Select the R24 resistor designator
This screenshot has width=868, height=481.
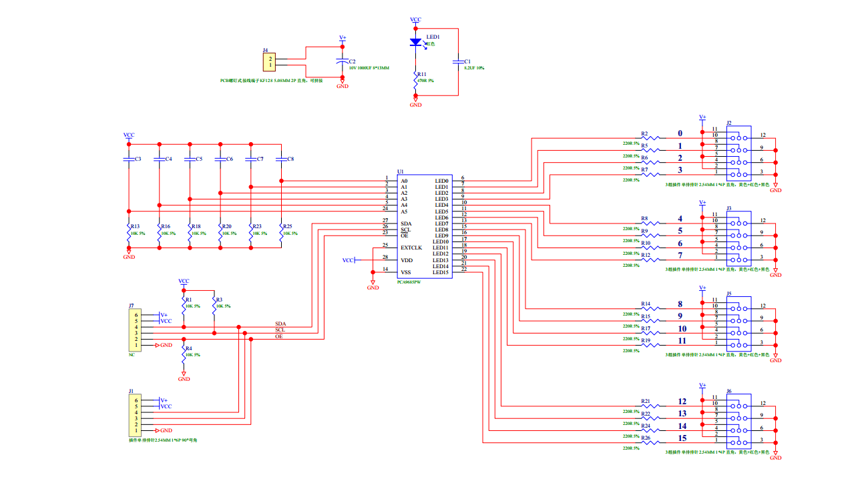click(646, 426)
